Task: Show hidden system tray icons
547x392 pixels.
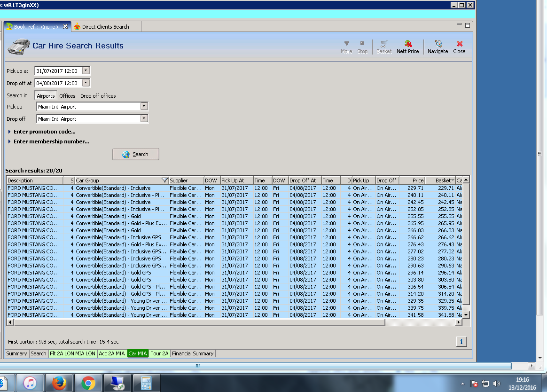Action: [x=462, y=384]
